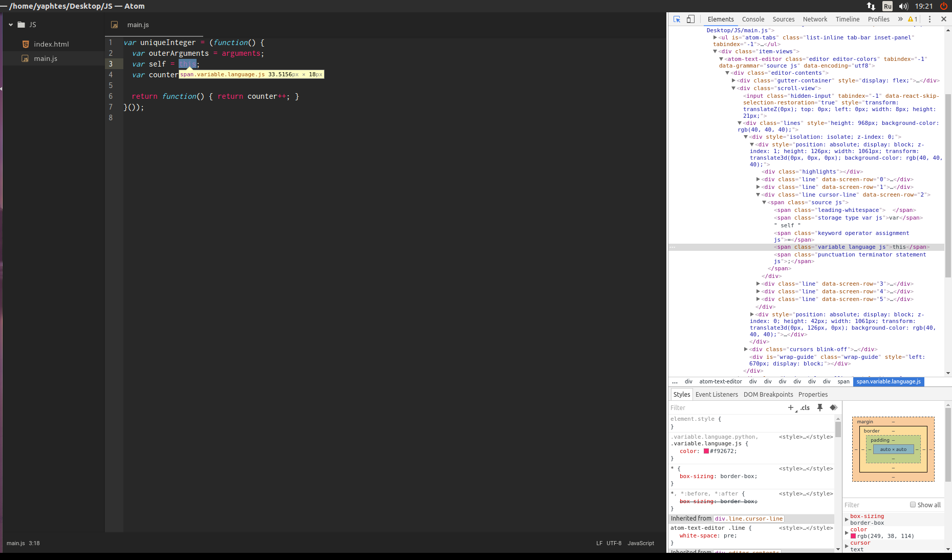Click line number 6 in the gutter
The image size is (952, 560).
[111, 96]
